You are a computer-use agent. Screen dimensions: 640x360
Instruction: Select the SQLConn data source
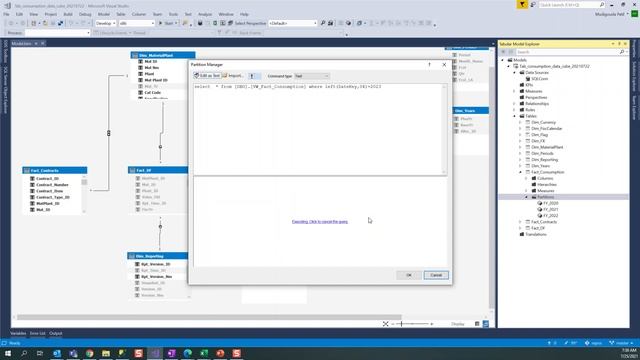pyautogui.click(x=540, y=79)
